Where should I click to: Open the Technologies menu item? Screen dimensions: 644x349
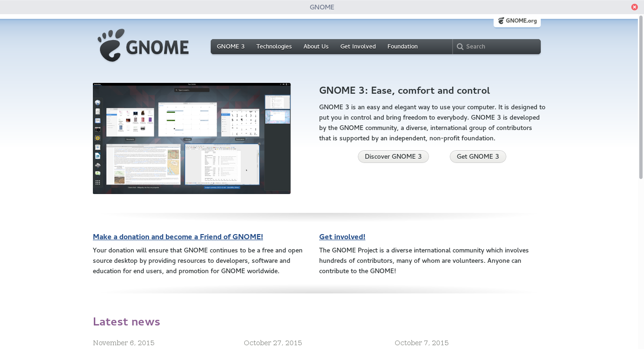point(274,47)
